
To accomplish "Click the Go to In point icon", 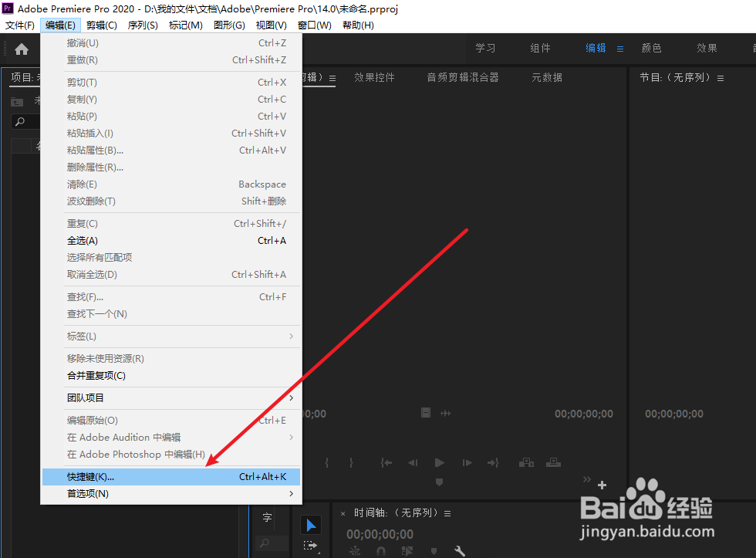I will (386, 463).
